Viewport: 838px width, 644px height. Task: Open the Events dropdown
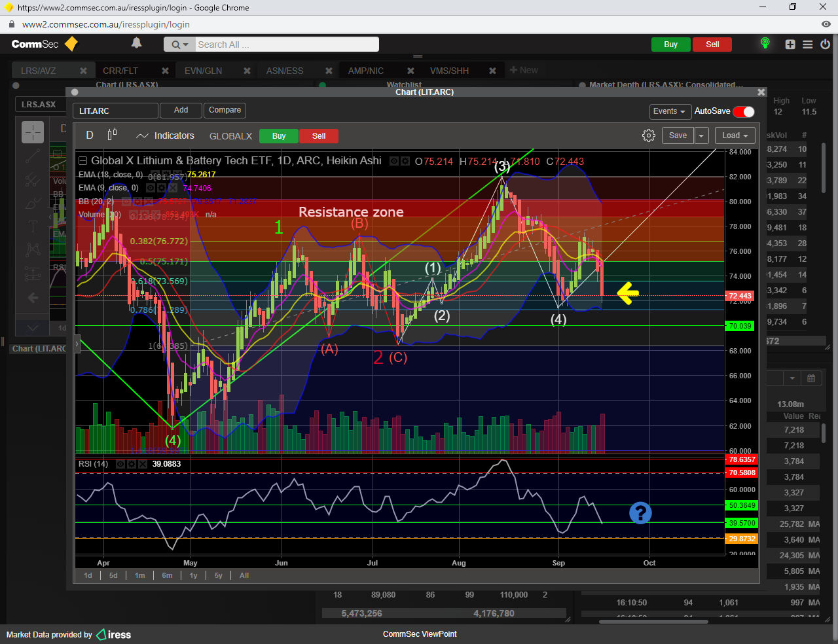[x=669, y=111]
